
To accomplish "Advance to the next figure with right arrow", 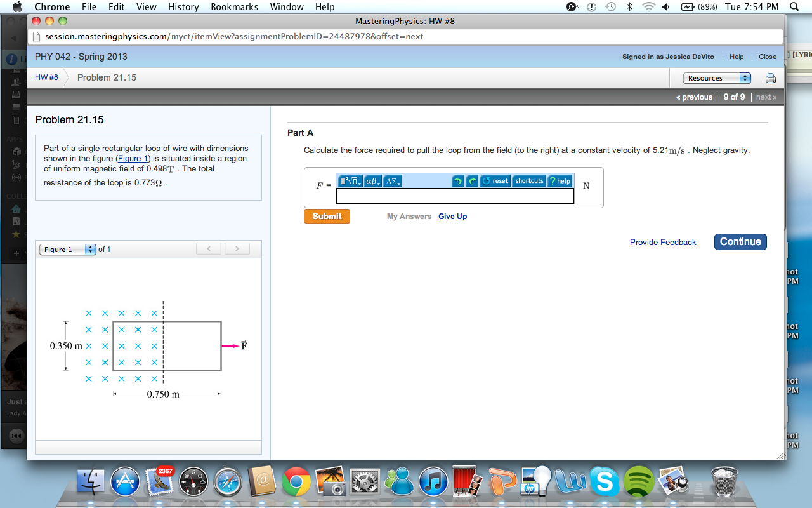I will [237, 248].
